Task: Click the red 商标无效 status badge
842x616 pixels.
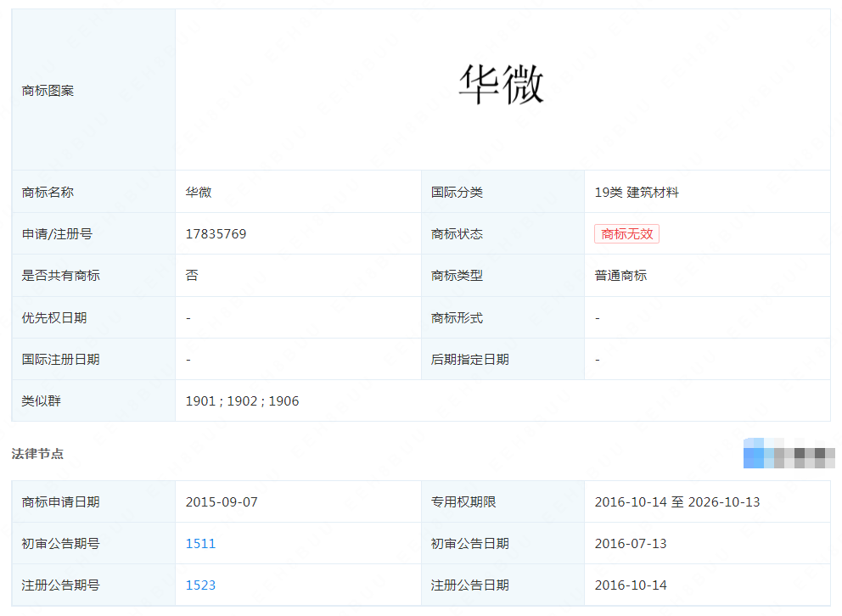Action: click(x=626, y=234)
